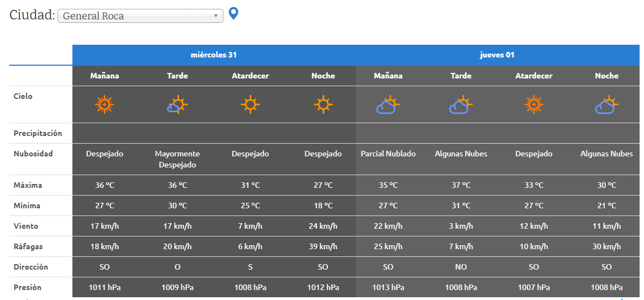This screenshot has width=644, height=300.
Task: Open the Ciudad dropdown showing General Roca
Action: click(140, 16)
